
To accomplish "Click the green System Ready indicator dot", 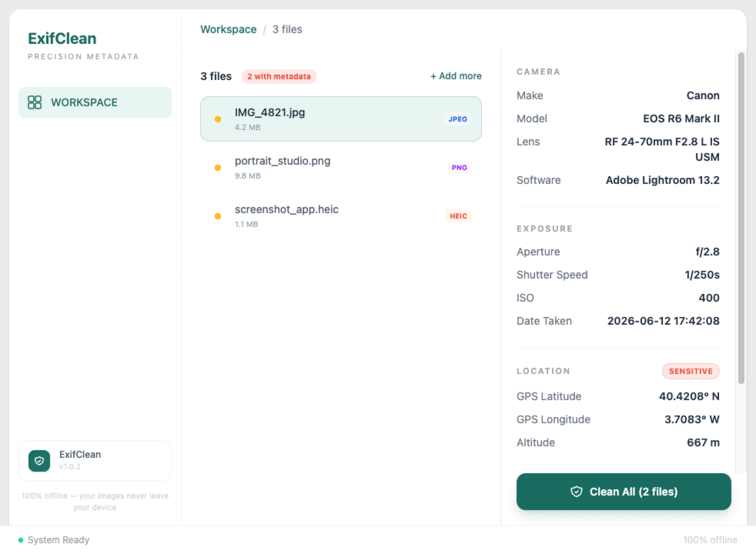I will pos(21,540).
